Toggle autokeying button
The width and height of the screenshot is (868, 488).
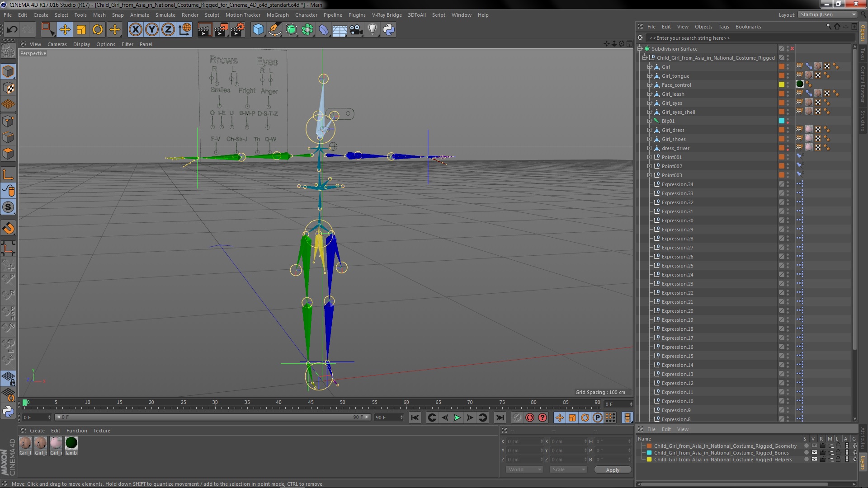tap(530, 418)
